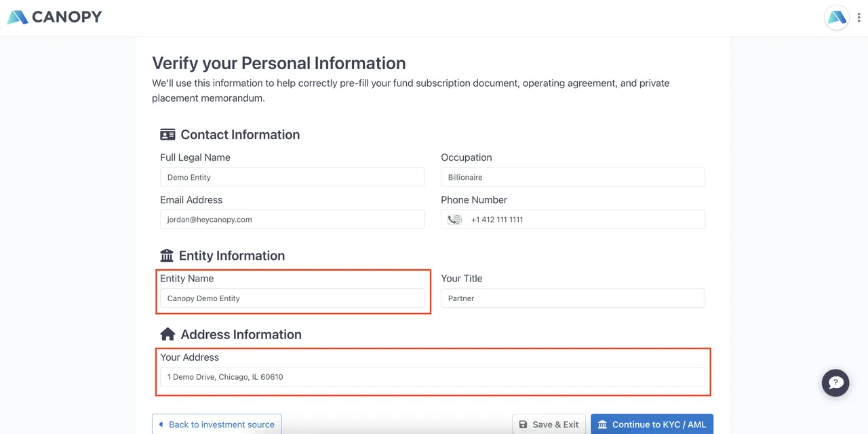The width and height of the screenshot is (868, 434).
Task: Click the Entity Information section heading
Action: pos(232,256)
